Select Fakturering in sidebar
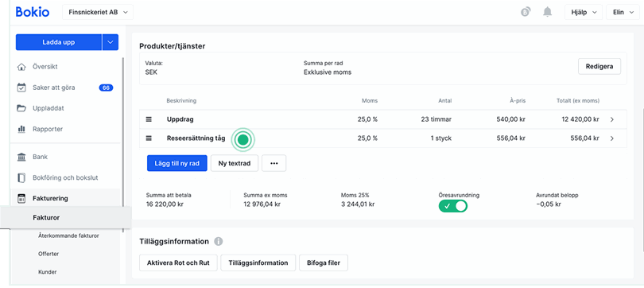Screen dimensions: 644x288 click(51, 198)
